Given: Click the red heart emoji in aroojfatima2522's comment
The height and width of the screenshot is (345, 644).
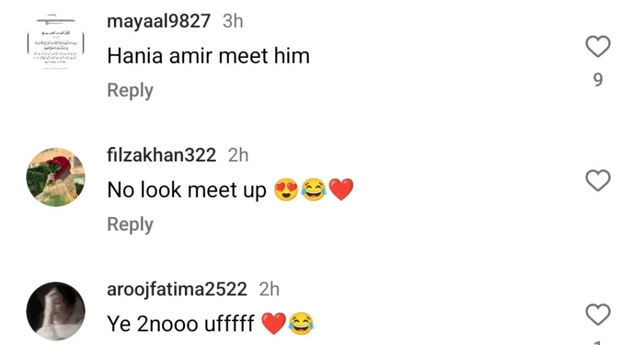Looking at the screenshot, I should click(274, 324).
